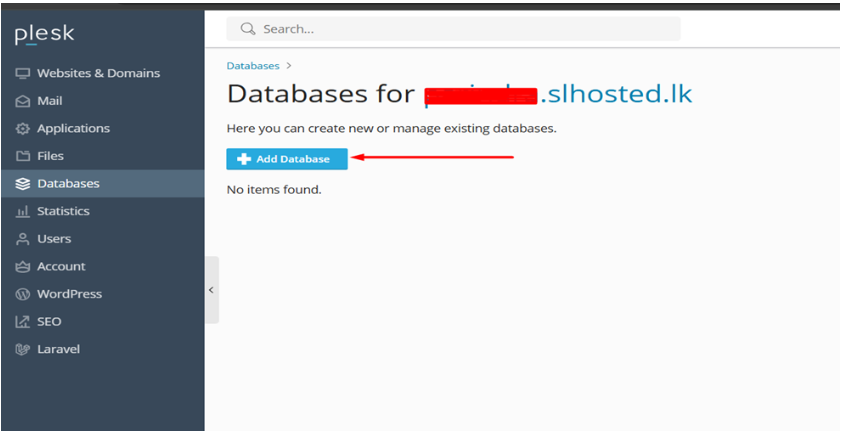Click the Websites & Domains monitor icon
The height and width of the screenshot is (436, 841).
click(23, 74)
